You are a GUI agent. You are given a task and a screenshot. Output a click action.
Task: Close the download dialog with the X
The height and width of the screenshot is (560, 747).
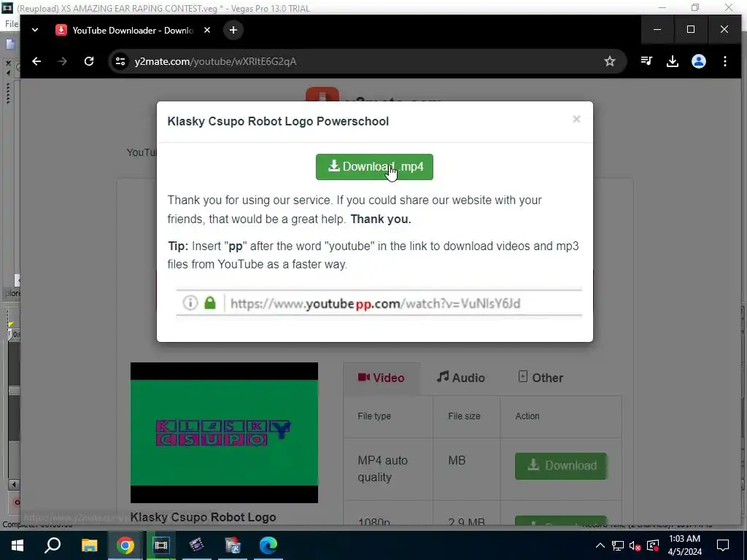[x=576, y=119]
